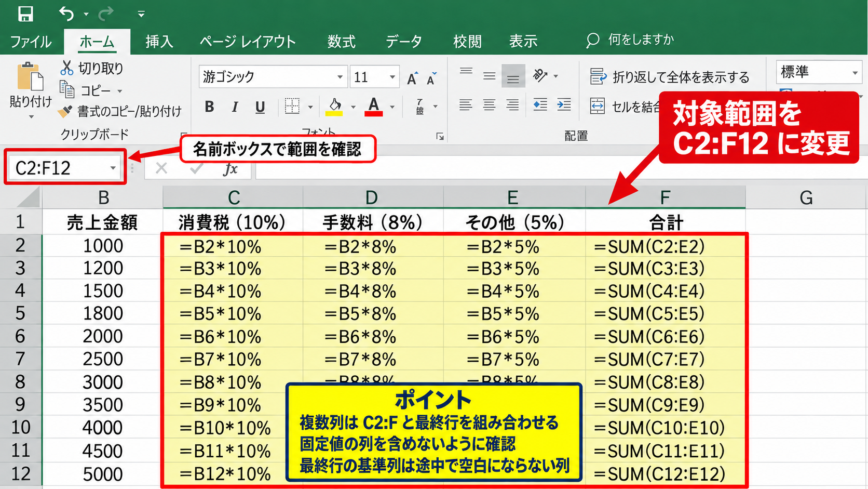
Task: Click the center align icon
Action: pyautogui.click(x=489, y=105)
